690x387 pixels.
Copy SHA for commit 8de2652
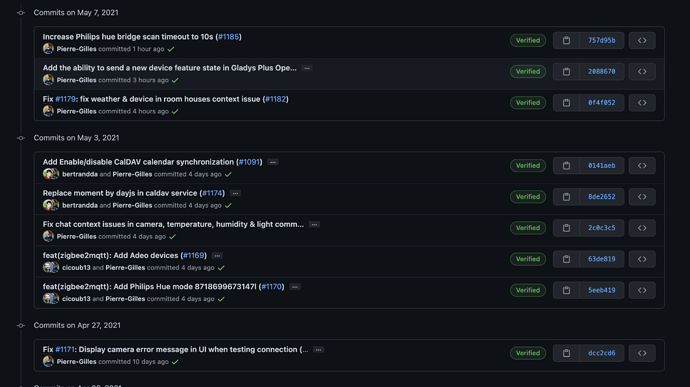(566, 197)
